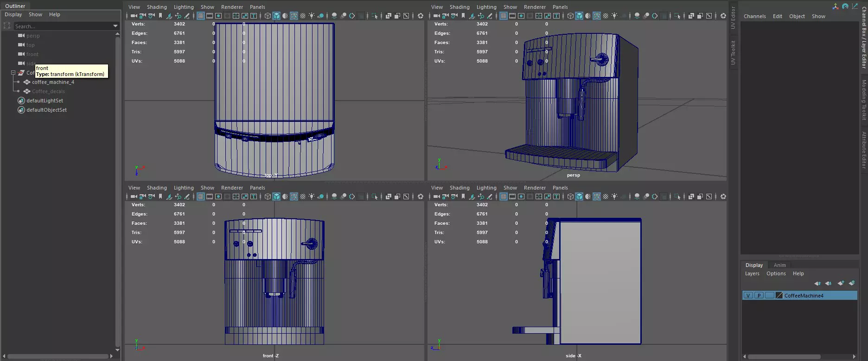Click the display type box on CoffeeMachine4 layer

click(770, 295)
